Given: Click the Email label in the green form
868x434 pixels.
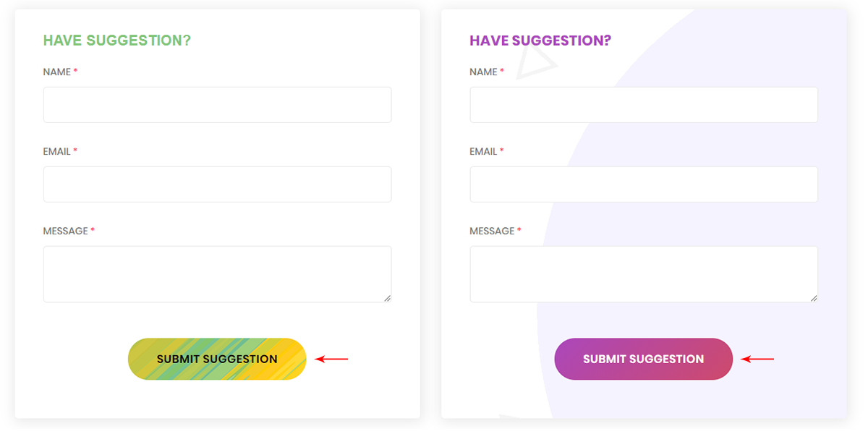Looking at the screenshot, I should click(57, 152).
